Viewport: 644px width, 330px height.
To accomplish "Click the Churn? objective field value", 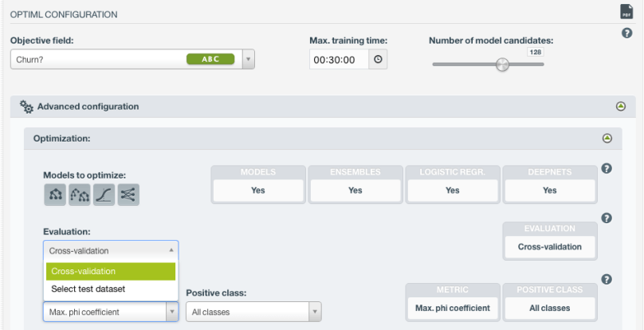I will click(30, 60).
